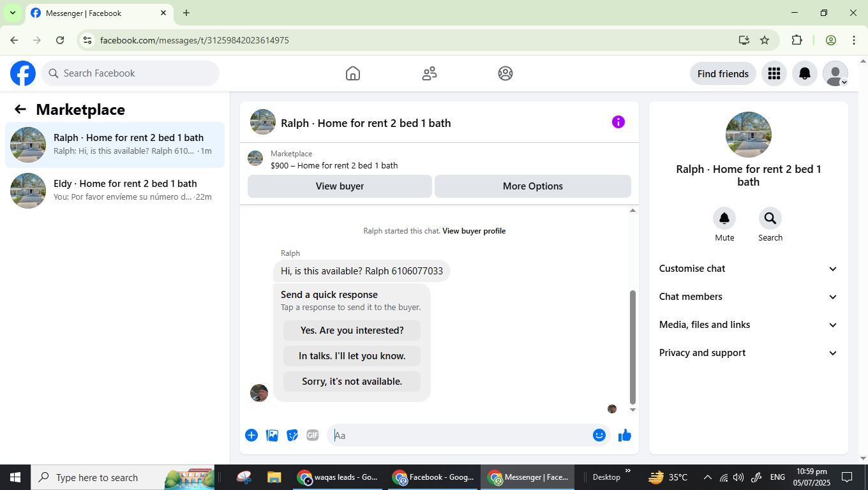The image size is (868, 490).
Task: Reload the page
Action: pyautogui.click(x=60, y=40)
